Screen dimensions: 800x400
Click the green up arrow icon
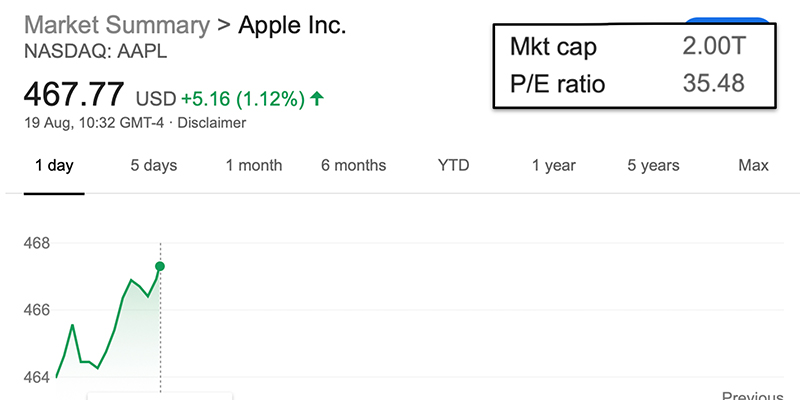point(317,98)
